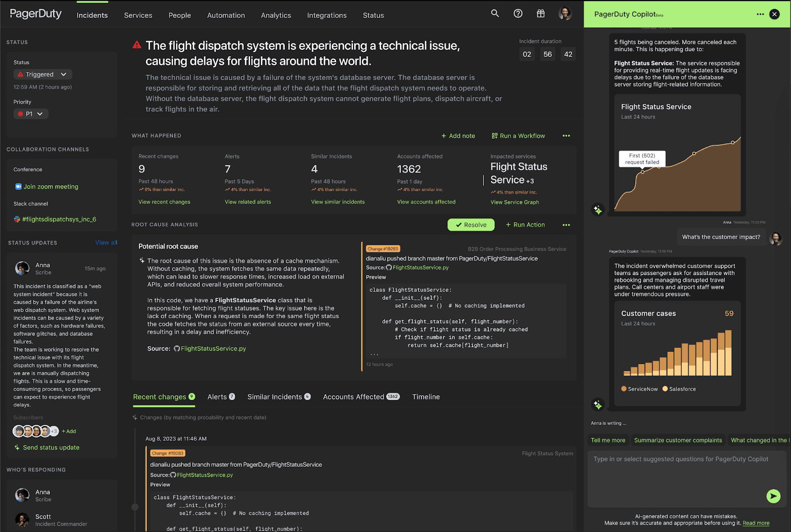
Task: Open the gift box icon in header
Action: pyautogui.click(x=541, y=13)
